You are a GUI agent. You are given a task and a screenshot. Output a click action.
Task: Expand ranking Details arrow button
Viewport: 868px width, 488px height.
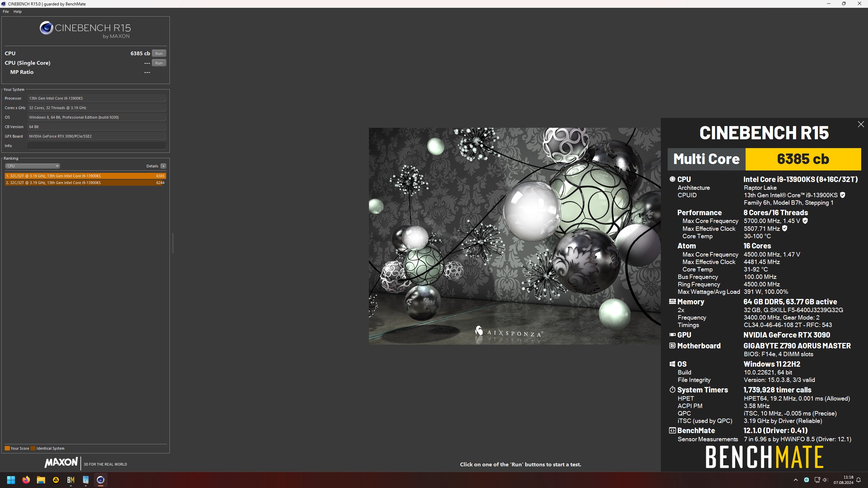point(163,166)
